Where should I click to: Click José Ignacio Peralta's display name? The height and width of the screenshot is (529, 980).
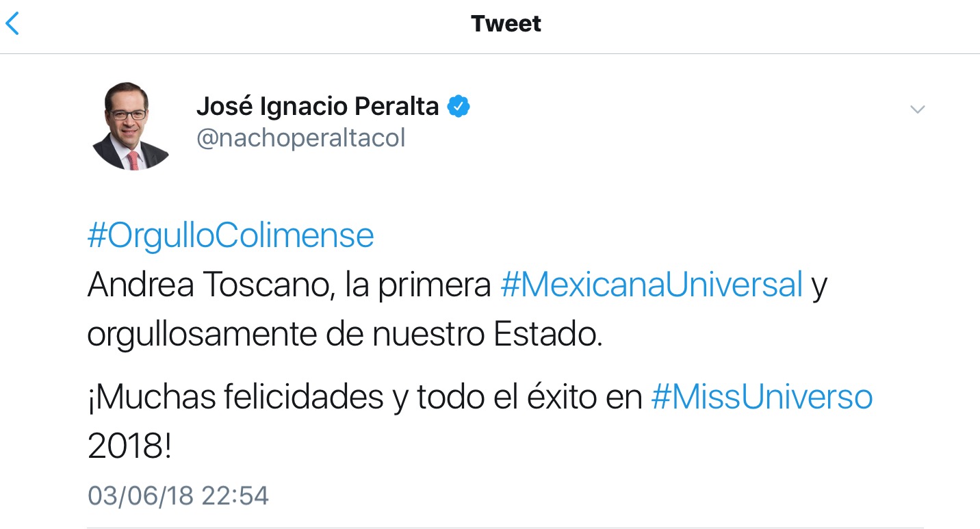coord(318,105)
